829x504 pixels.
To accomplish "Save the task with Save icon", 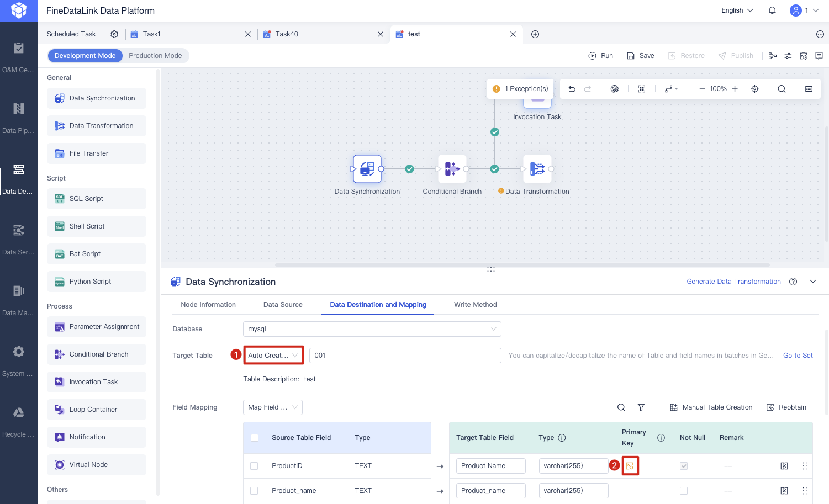I will [631, 56].
